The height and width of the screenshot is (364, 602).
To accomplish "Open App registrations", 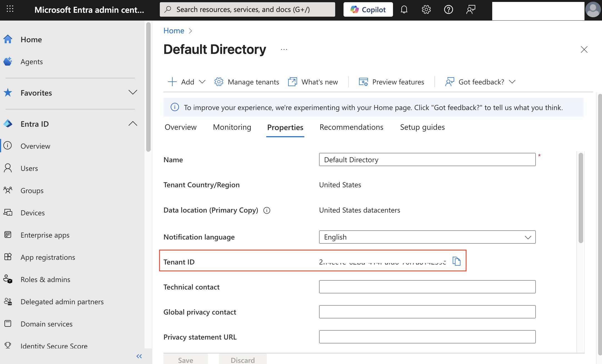I will 48,257.
